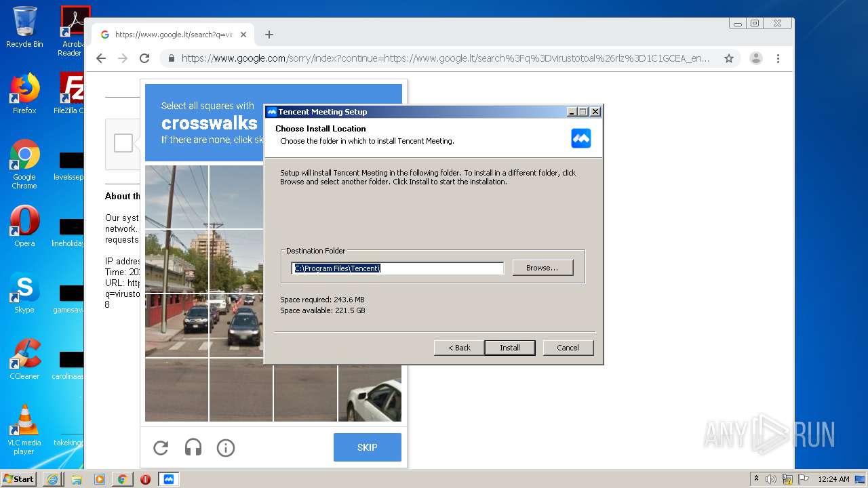This screenshot has height=488, width=868.
Task: Open Internet Explorer from taskbar
Action: point(53,479)
